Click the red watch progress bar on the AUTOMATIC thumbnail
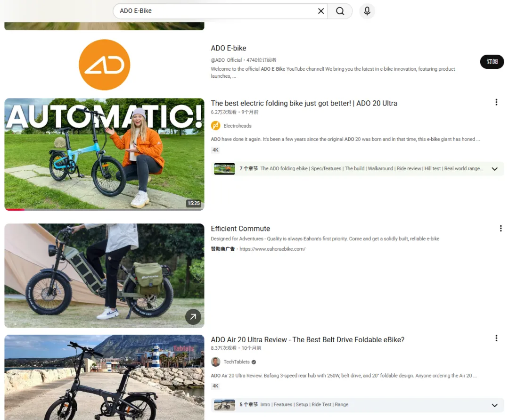 pos(15,210)
